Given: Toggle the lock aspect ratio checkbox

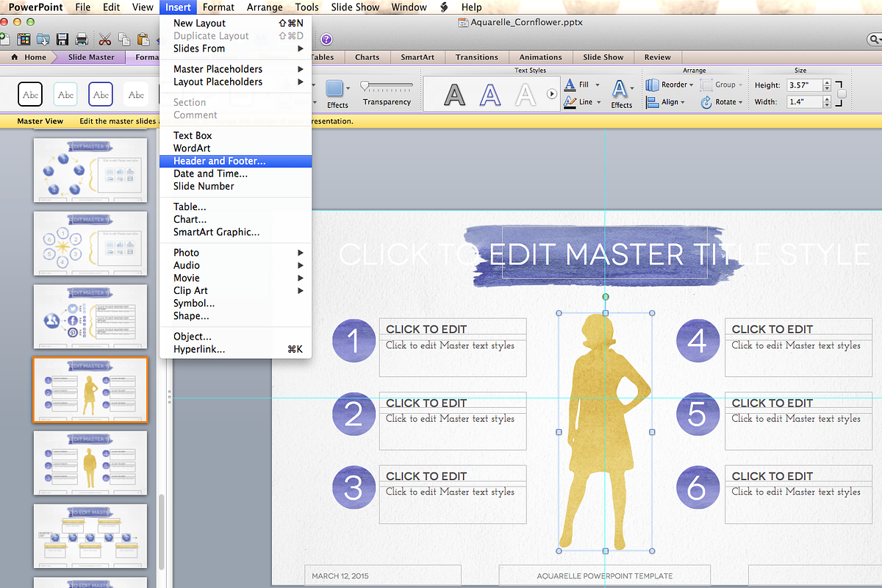Looking at the screenshot, I should coord(842,94).
